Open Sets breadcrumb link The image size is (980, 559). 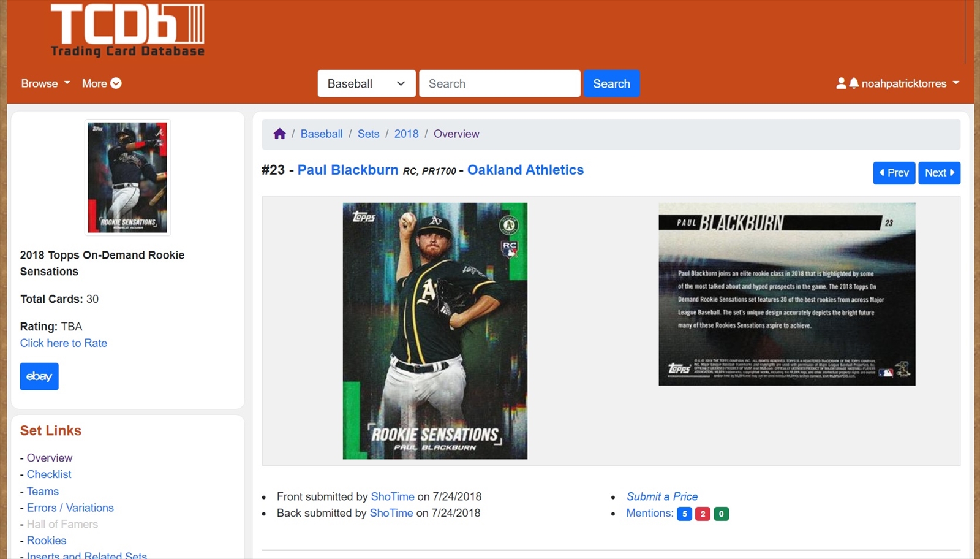[368, 134]
